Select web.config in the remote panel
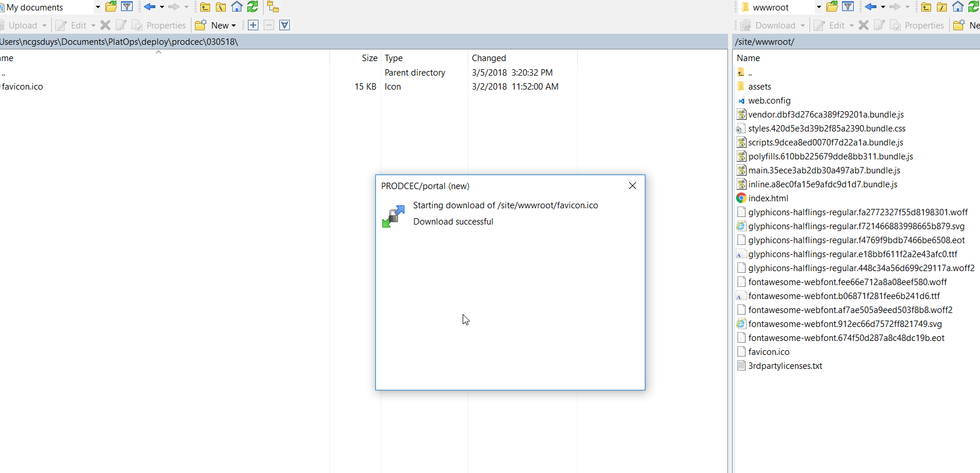This screenshot has width=980, height=473. click(769, 101)
